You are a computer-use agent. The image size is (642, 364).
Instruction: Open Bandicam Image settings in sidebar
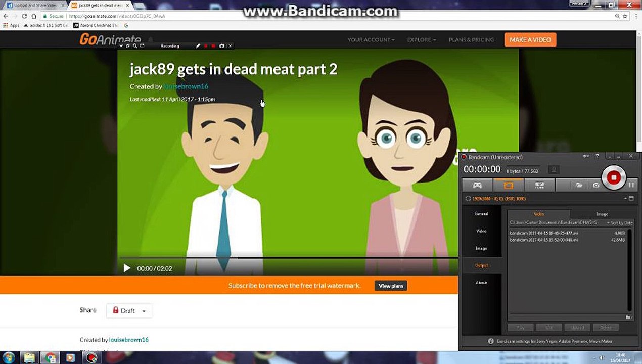(482, 248)
